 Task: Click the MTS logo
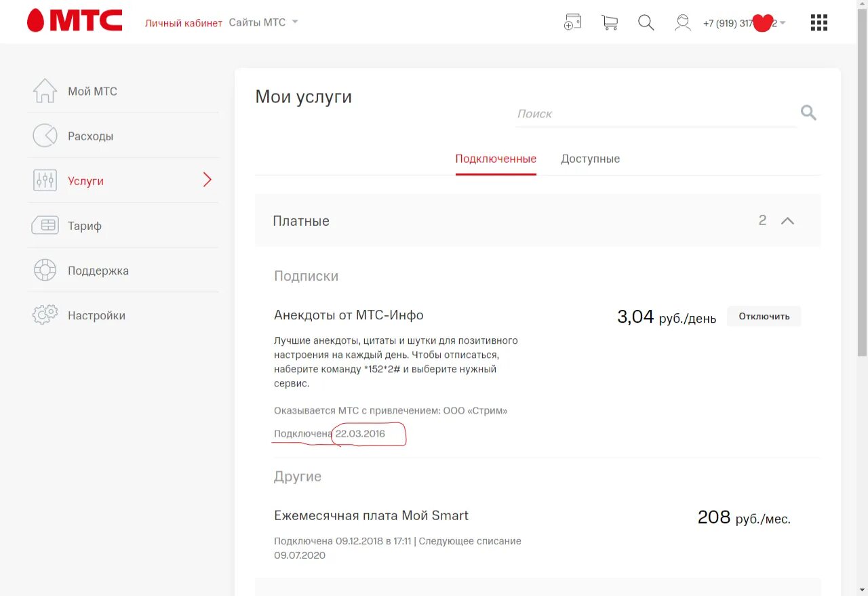75,21
